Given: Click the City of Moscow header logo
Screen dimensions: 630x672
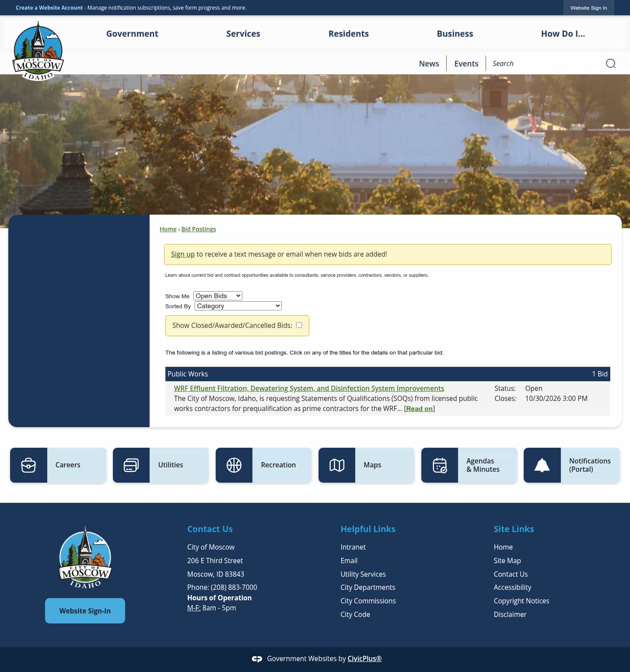Looking at the screenshot, I should pos(38,51).
